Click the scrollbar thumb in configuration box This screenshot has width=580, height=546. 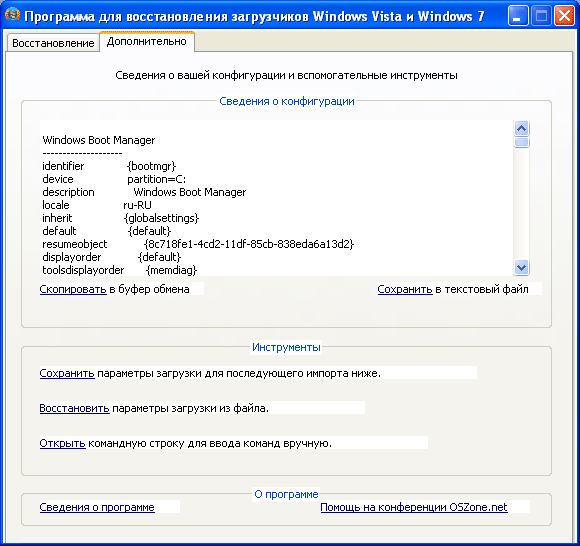[521, 142]
